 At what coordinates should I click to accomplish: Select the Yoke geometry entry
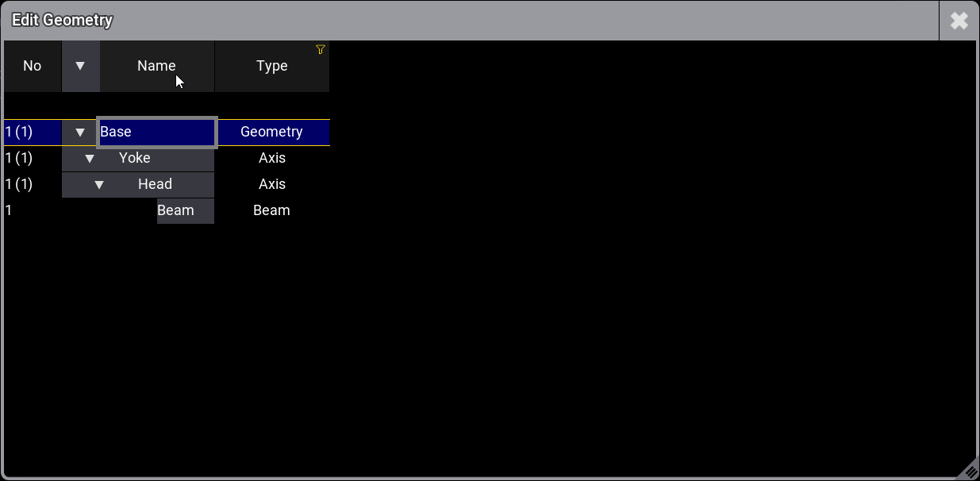pyautogui.click(x=135, y=158)
